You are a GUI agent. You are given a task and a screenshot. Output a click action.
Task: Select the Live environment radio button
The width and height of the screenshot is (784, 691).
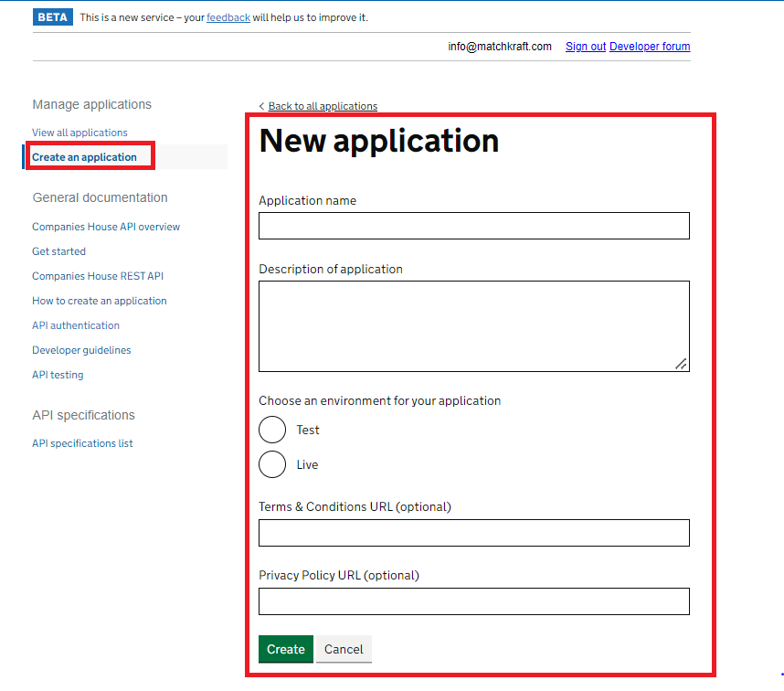click(x=272, y=464)
